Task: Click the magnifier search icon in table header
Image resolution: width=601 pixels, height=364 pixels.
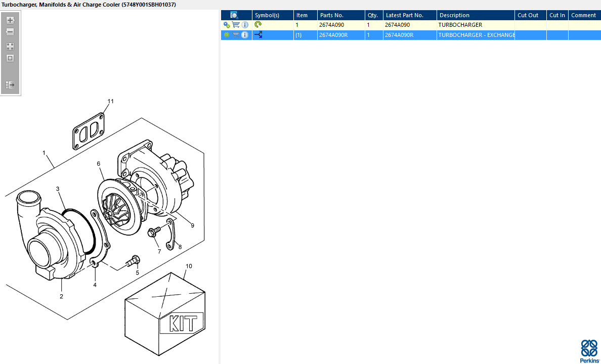Action: [234, 15]
